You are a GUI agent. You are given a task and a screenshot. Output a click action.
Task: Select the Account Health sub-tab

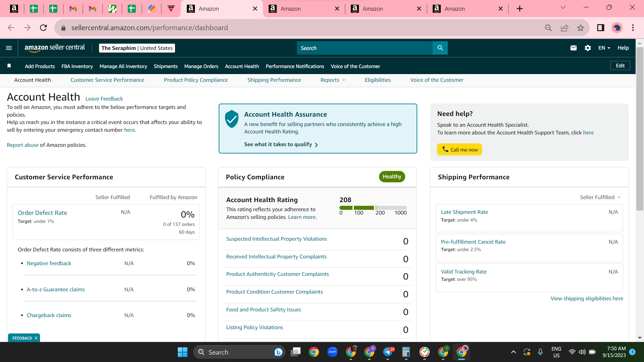coord(33,80)
